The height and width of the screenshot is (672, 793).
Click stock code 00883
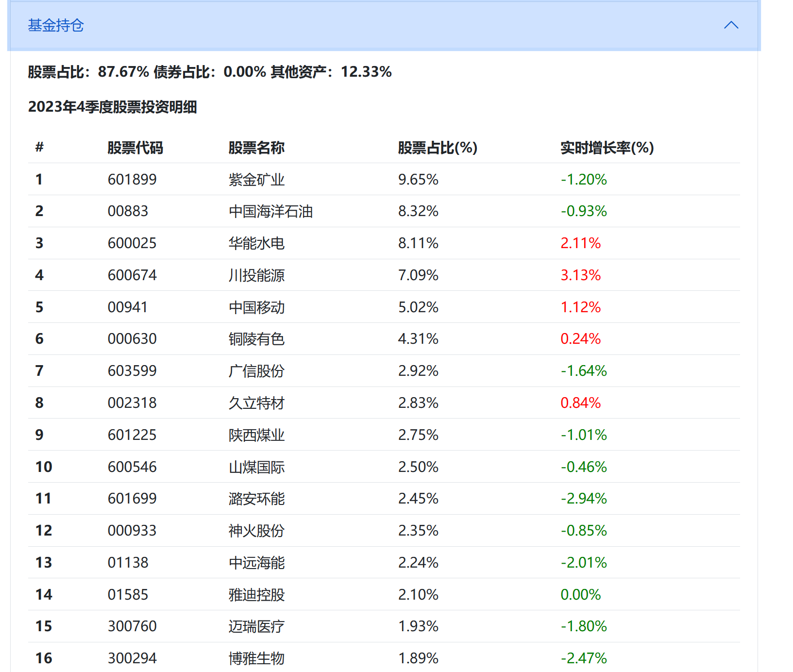point(128,211)
